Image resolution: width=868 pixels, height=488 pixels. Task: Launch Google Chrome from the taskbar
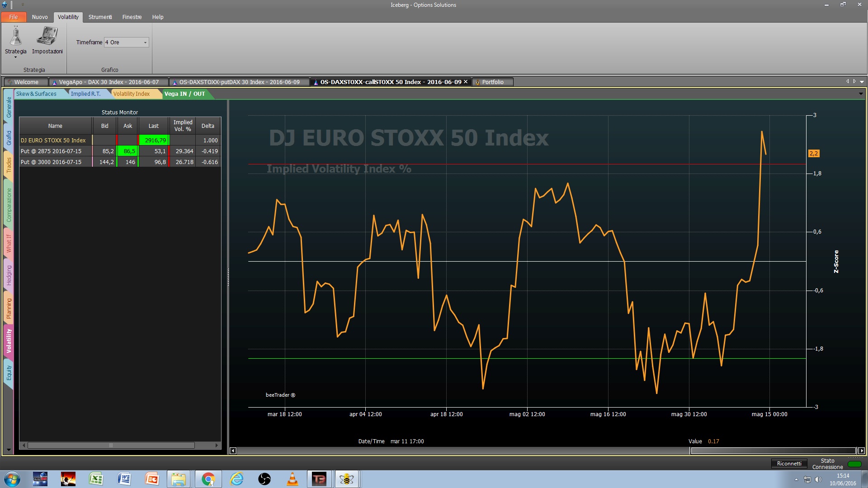tap(208, 479)
